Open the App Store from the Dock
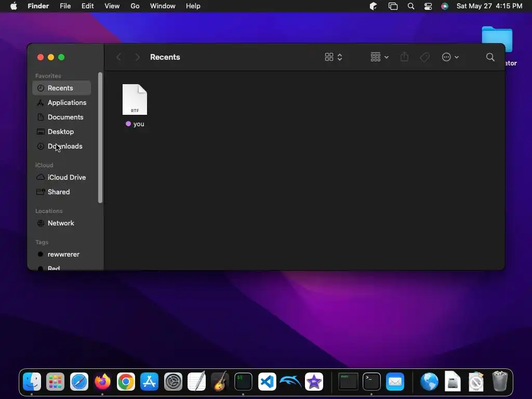This screenshot has height=399, width=532. (149, 382)
